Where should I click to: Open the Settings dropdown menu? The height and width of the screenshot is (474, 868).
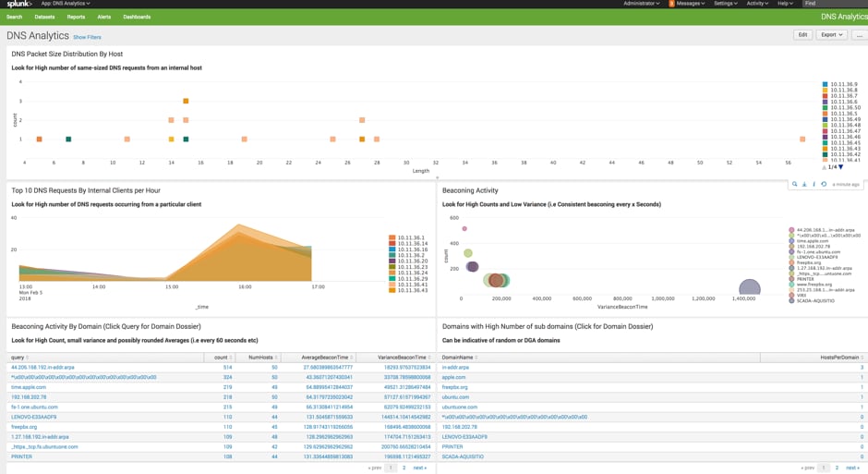point(725,4)
